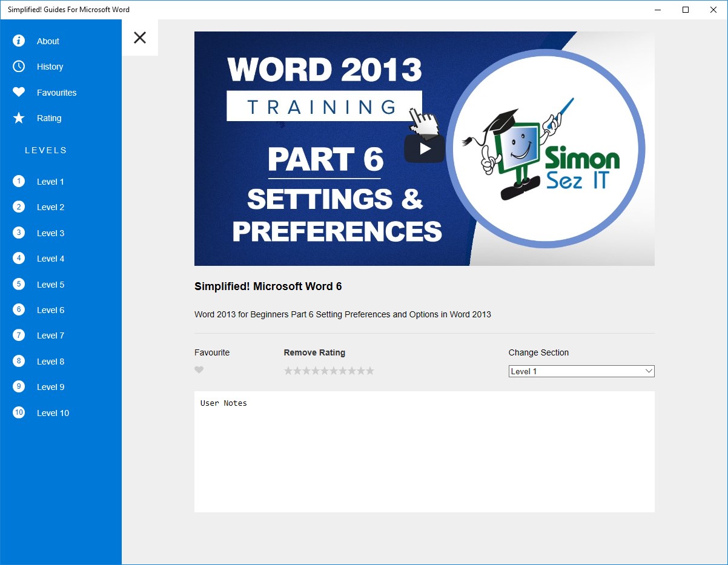This screenshot has width=728, height=565.
Task: Rate the video seven stars
Action: [x=343, y=371]
